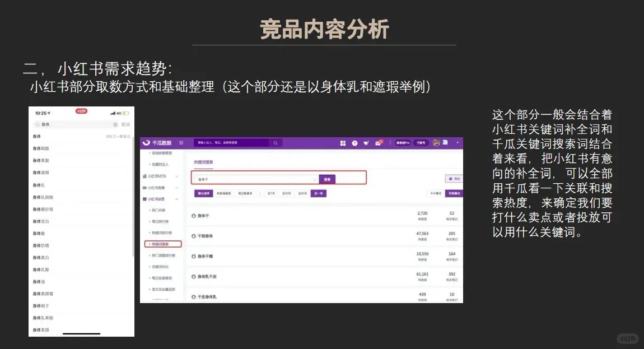Expand the 小红书MCN sidebar section
644x349 pixels.
click(157, 175)
